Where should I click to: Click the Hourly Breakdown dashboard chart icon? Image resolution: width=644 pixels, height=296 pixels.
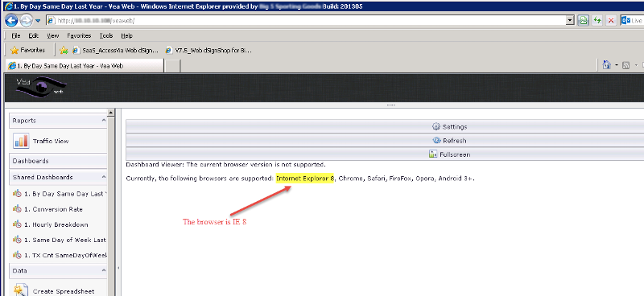pos(17,224)
